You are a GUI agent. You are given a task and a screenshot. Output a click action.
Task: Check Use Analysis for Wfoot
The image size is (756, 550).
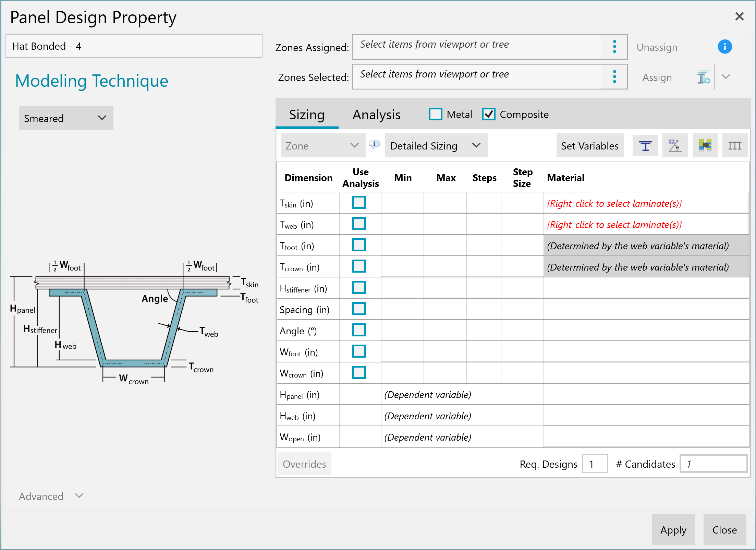click(359, 351)
